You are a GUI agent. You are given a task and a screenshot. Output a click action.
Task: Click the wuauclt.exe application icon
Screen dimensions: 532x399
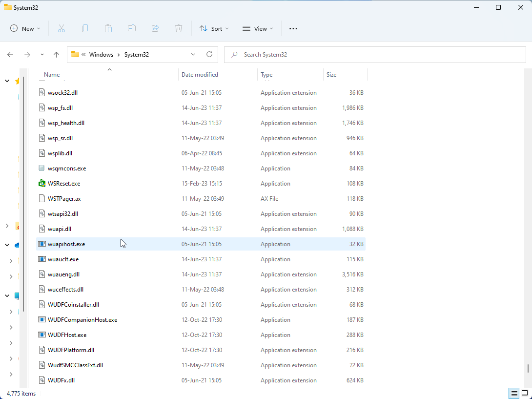[x=42, y=259]
